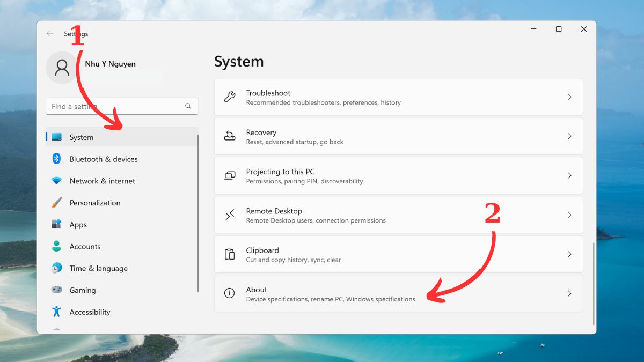Click the Clipboard icon

[x=230, y=254]
